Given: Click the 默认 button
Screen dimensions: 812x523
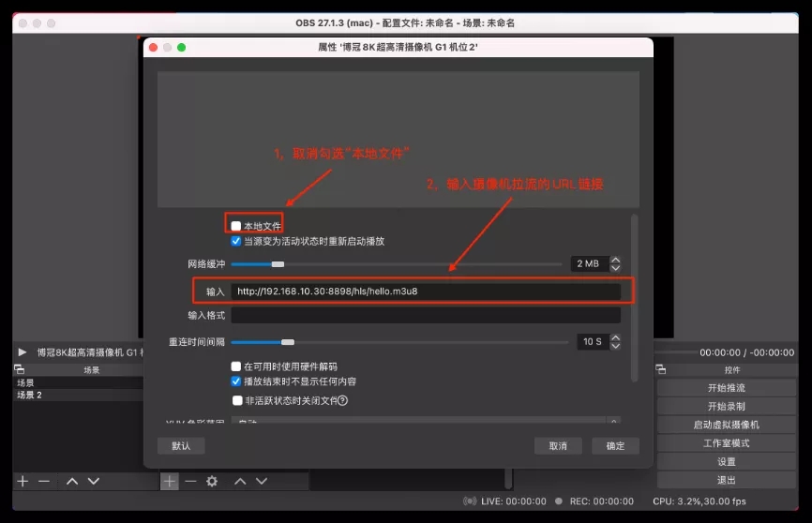Looking at the screenshot, I should pos(181,446).
